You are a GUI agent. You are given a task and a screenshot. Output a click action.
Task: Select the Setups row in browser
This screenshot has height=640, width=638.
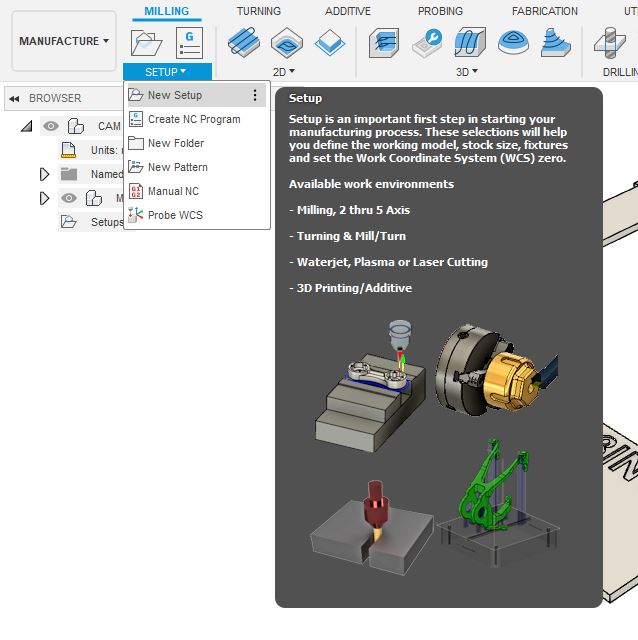[x=91, y=222]
